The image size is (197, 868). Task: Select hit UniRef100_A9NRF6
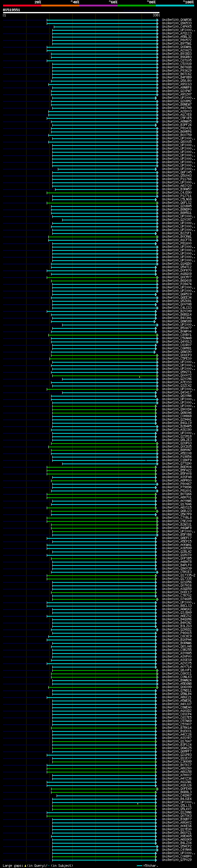pyautogui.click(x=176, y=88)
